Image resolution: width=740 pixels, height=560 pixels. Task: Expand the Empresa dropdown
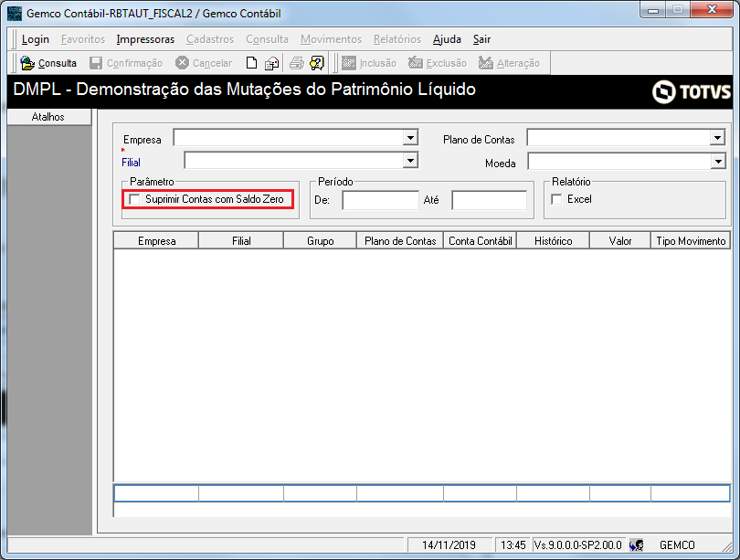(410, 138)
